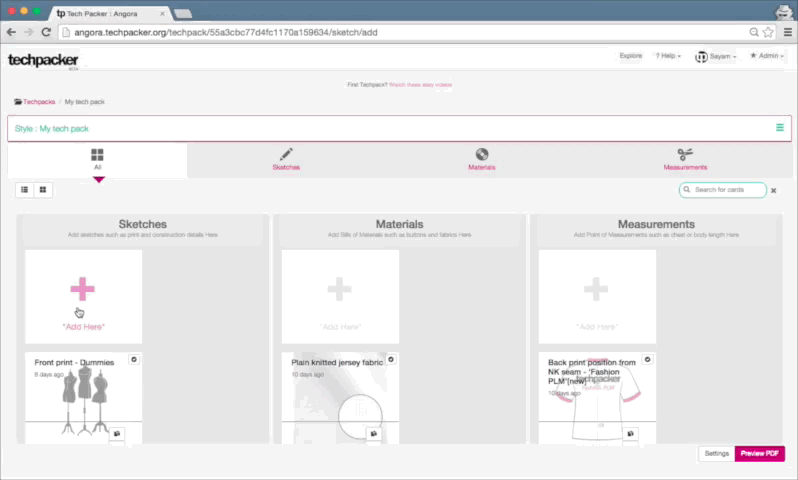Click the Preview PDF button
This screenshot has width=798, height=480.
[x=759, y=454]
